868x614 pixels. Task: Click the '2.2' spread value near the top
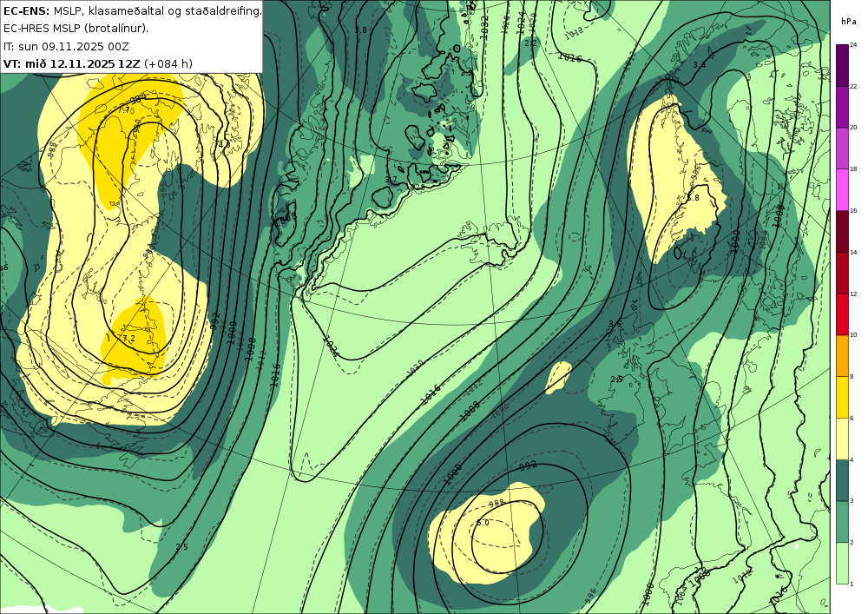(530, 43)
